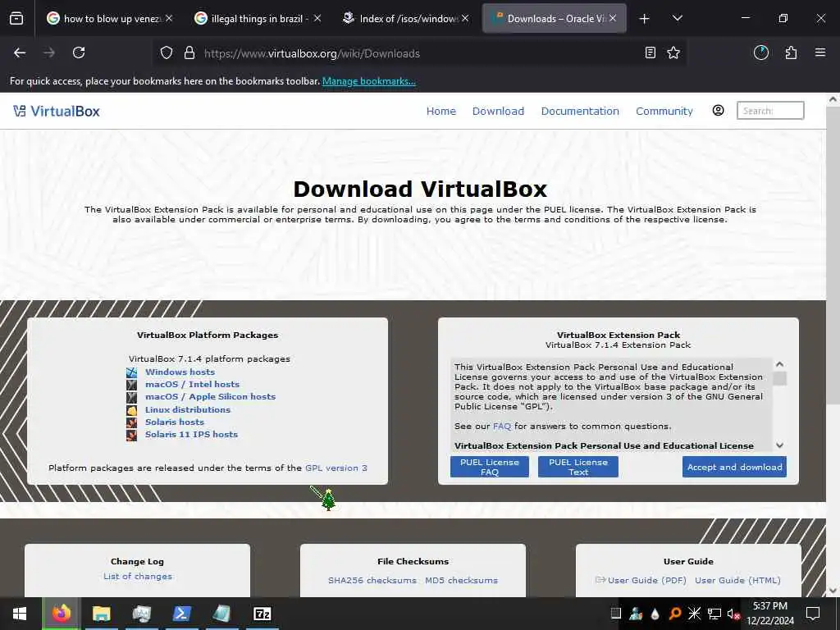840x630 pixels.
Task: Click the water-drop tray icon
Action: (x=655, y=614)
